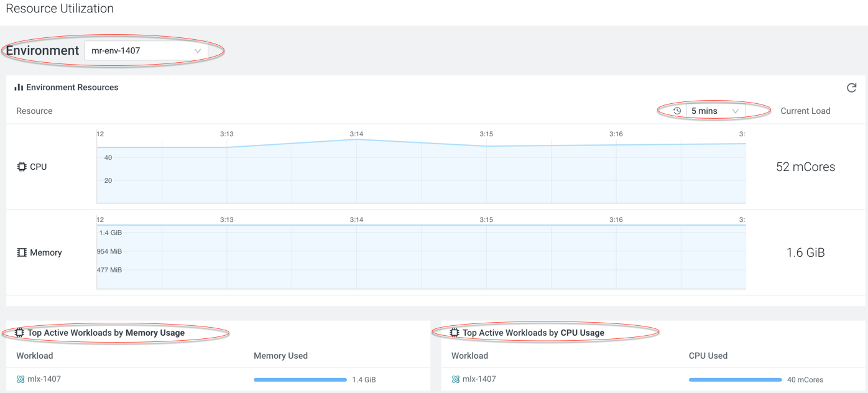Click the CPU Used column header
This screenshot has height=393, width=868.
(x=708, y=356)
